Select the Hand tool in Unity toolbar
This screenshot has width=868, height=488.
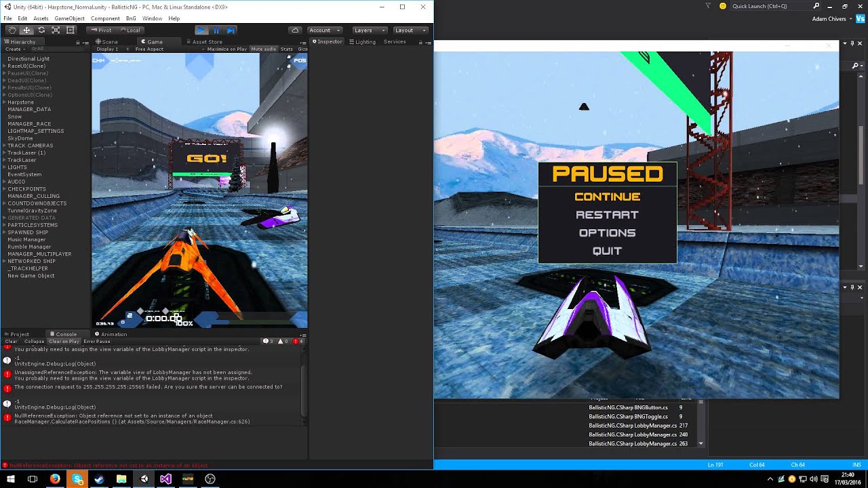[12, 30]
